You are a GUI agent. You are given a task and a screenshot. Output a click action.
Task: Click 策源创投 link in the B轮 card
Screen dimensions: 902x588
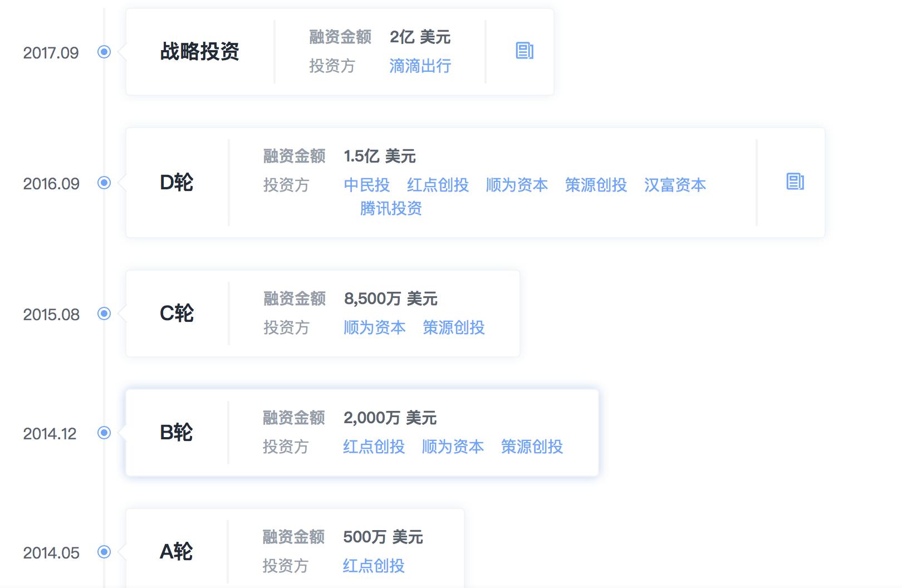(x=532, y=447)
